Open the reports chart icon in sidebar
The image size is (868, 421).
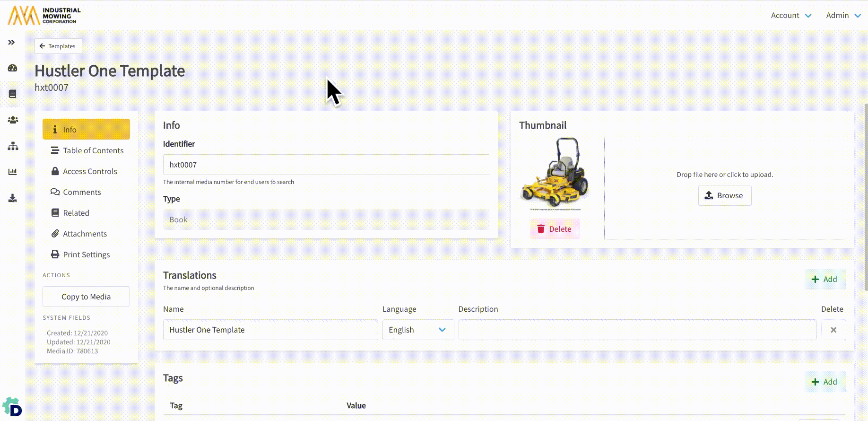[13, 172]
